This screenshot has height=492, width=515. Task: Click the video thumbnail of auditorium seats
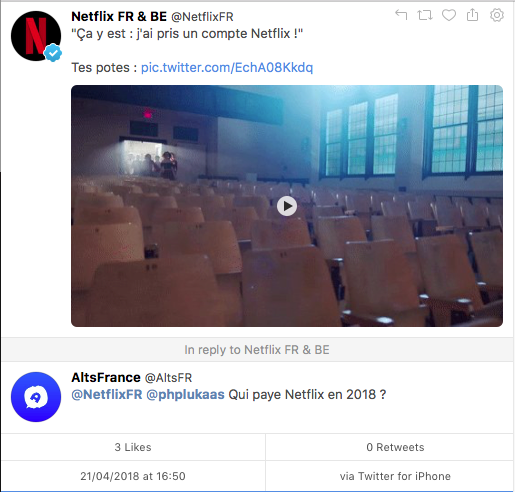287,206
